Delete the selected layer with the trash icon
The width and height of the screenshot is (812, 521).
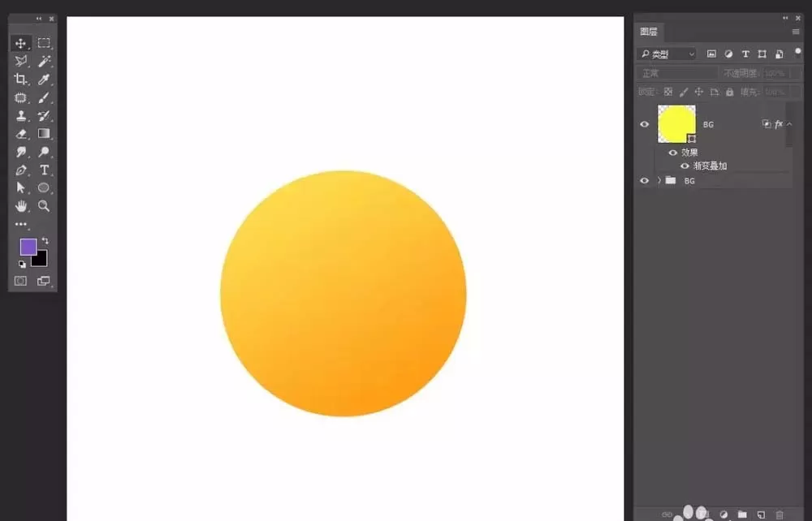click(x=780, y=515)
